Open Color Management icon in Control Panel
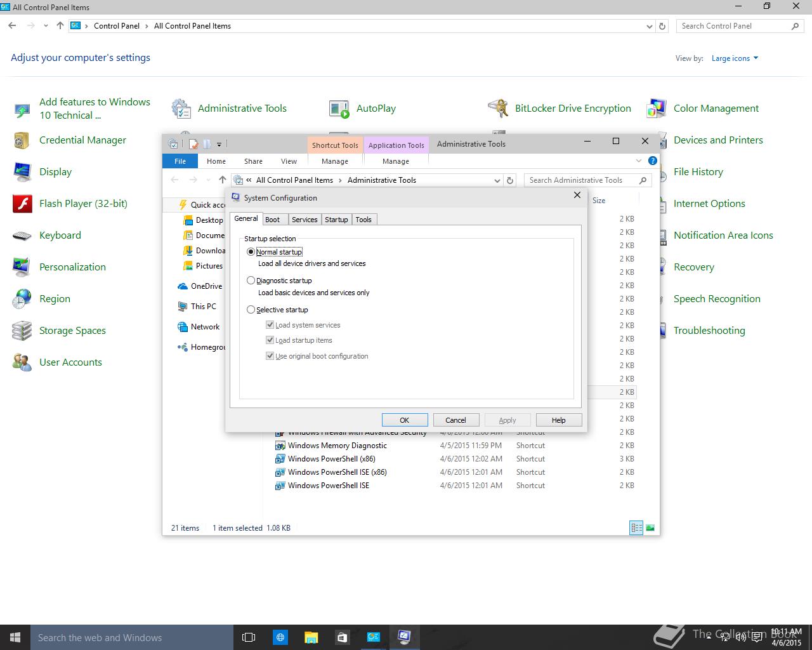Screen dimensions: 812x650 pyautogui.click(x=657, y=109)
